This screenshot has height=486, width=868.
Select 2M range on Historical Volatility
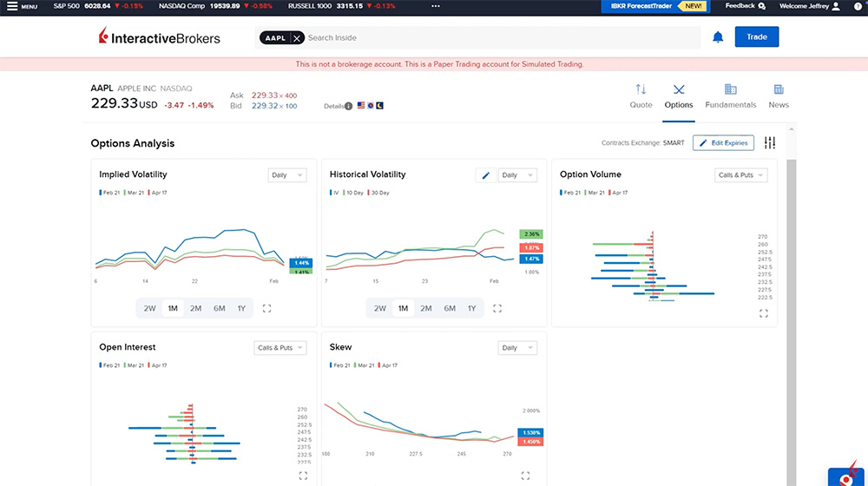(x=425, y=308)
